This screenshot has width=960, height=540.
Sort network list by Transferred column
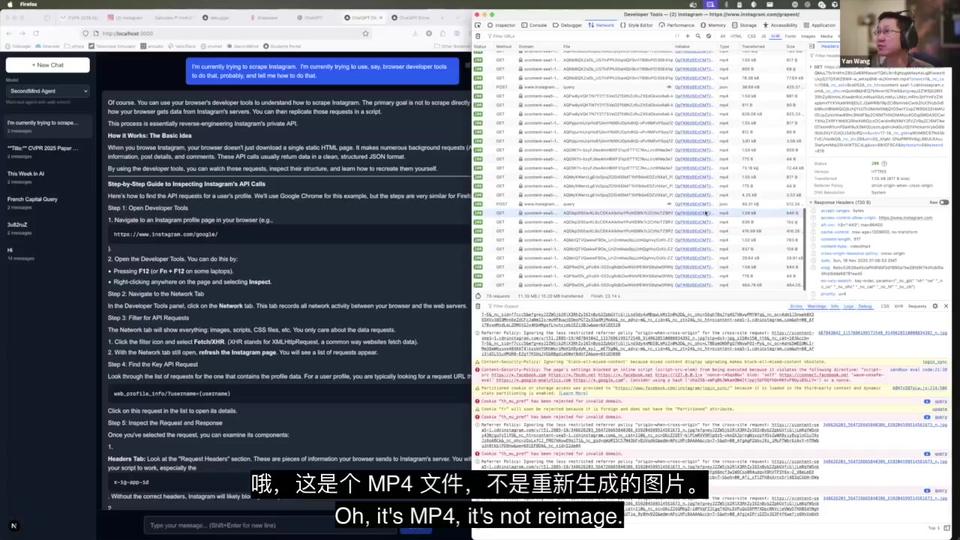coord(753,47)
